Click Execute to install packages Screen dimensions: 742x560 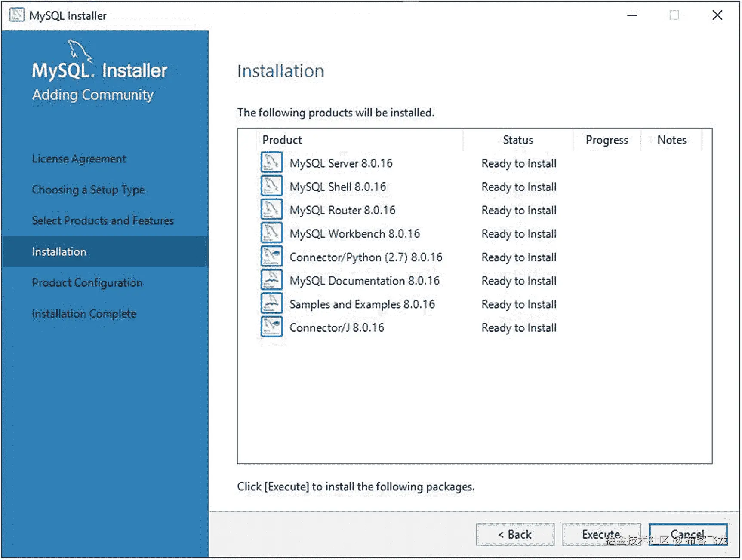click(x=601, y=534)
